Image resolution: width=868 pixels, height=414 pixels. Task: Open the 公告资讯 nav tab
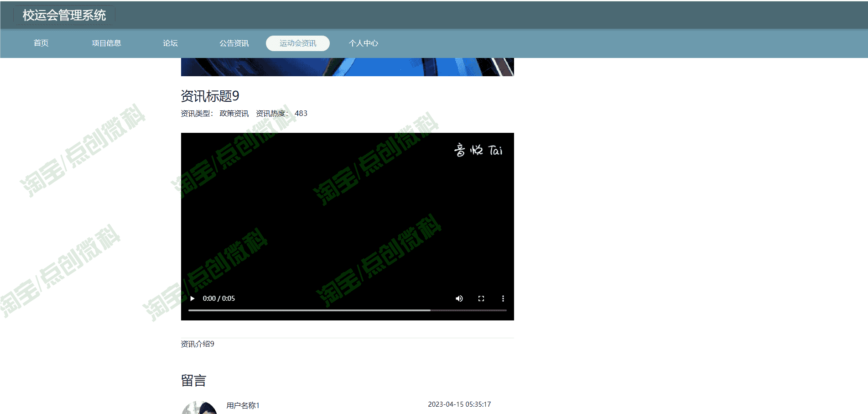coord(234,43)
